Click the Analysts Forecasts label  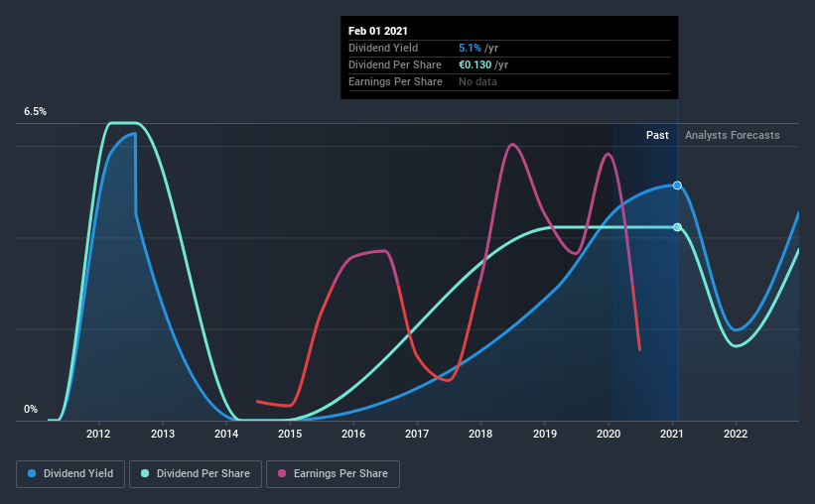(x=732, y=135)
